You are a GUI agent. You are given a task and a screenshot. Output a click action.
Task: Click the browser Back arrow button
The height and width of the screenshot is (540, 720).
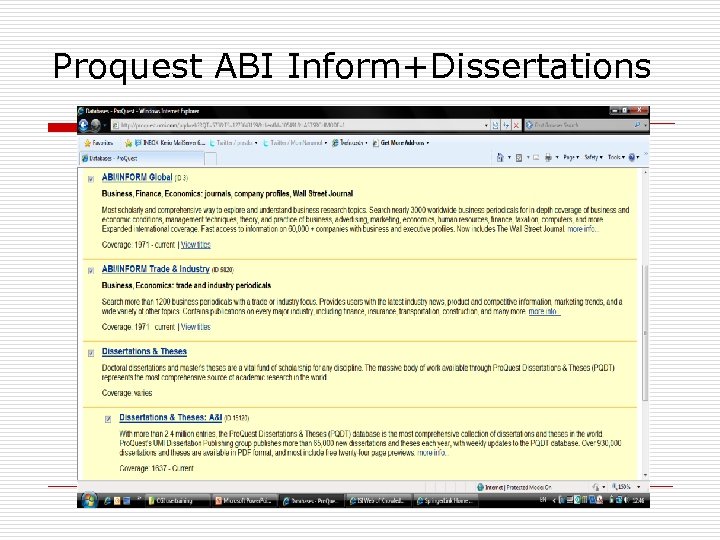click(x=84, y=125)
